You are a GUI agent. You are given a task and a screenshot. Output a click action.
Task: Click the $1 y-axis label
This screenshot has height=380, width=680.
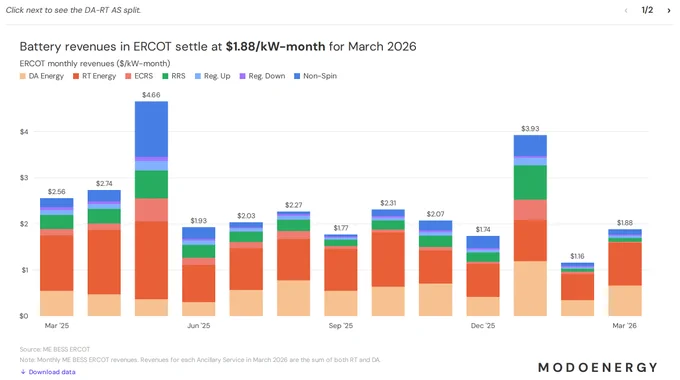[x=24, y=270]
